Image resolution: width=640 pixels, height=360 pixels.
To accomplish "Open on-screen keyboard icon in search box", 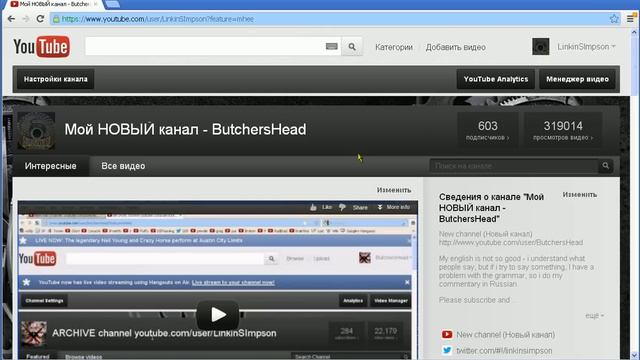I will [x=331, y=47].
